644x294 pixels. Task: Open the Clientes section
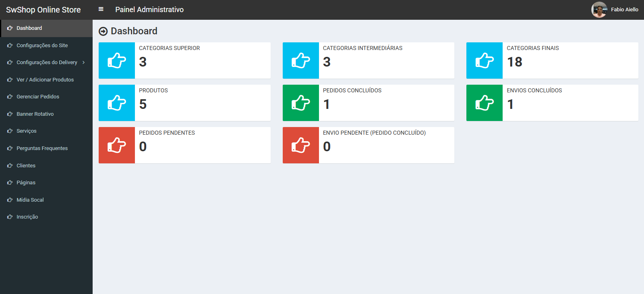(x=26, y=166)
